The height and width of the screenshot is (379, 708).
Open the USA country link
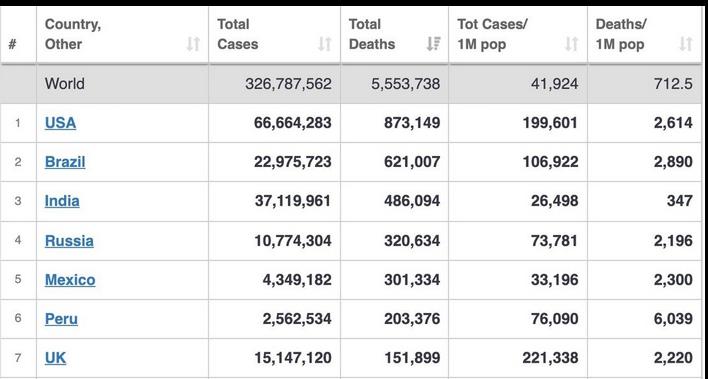pos(61,123)
